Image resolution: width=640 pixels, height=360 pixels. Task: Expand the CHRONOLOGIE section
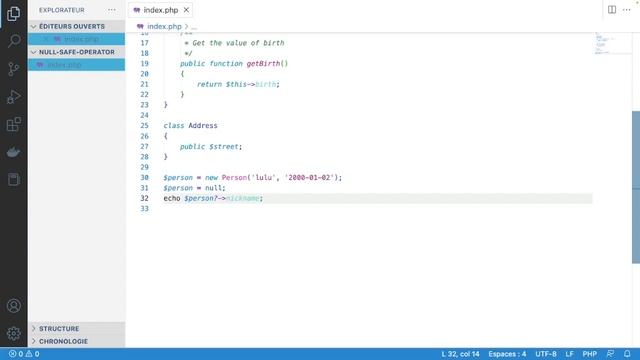[77, 341]
